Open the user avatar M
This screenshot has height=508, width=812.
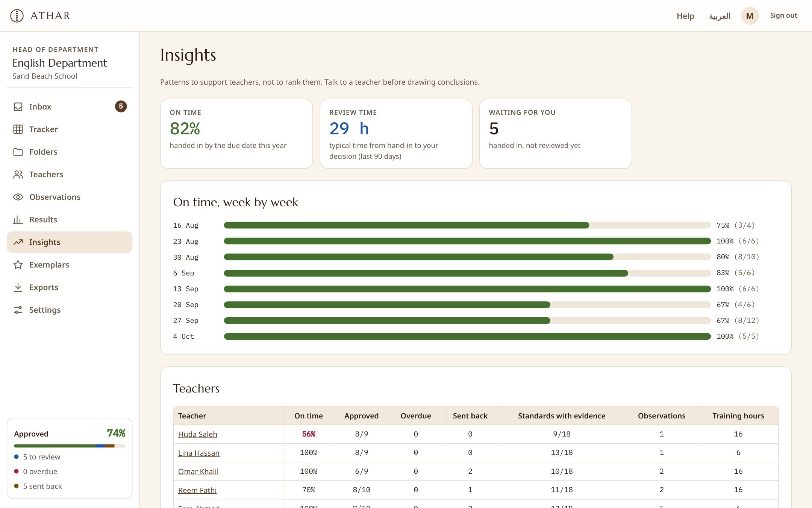tap(750, 16)
